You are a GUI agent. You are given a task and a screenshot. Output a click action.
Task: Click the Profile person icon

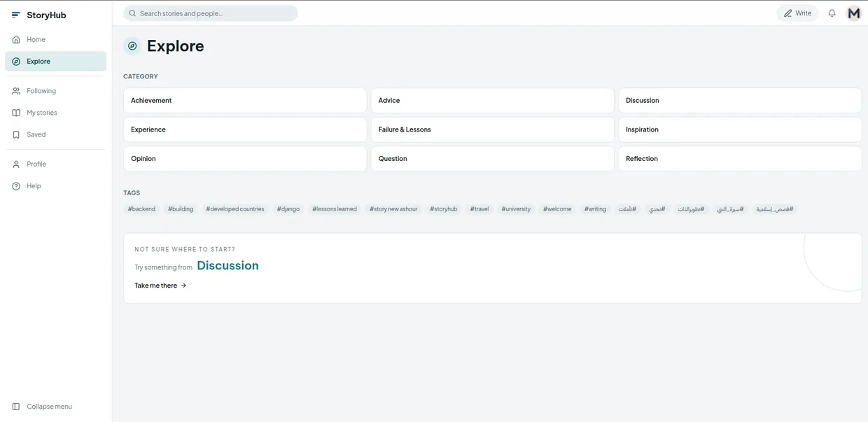(16, 164)
